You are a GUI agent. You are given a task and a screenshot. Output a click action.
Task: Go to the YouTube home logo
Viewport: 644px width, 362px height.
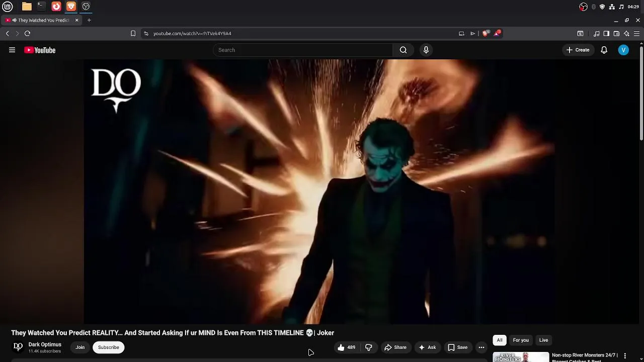[x=40, y=50]
